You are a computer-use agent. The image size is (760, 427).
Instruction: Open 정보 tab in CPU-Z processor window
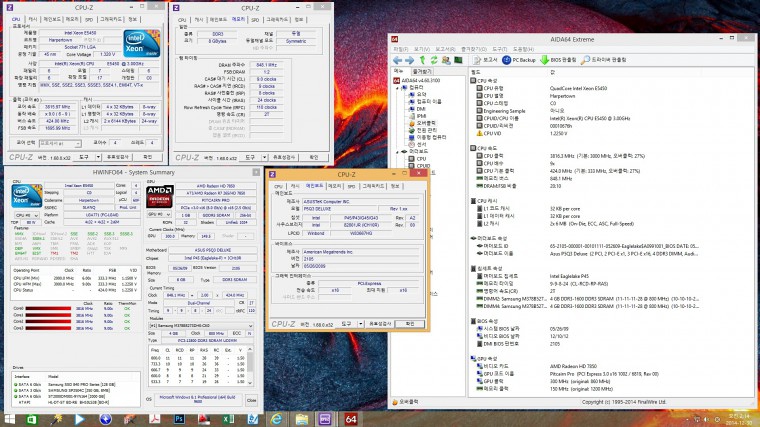(x=132, y=19)
